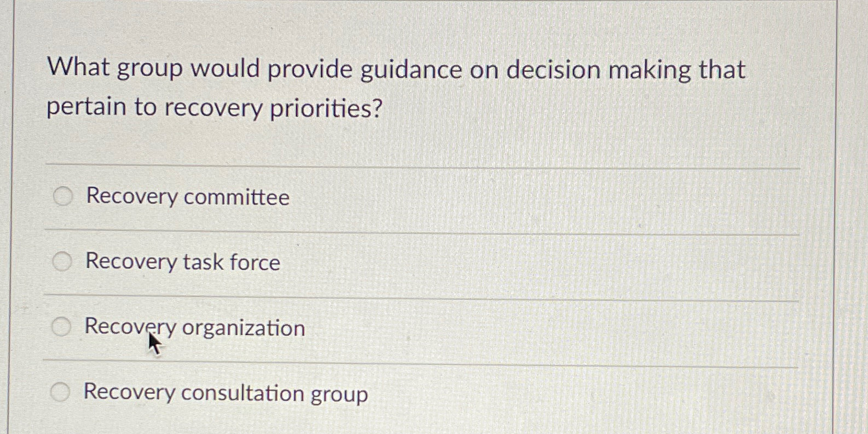Click the Recovery consultation group option text
The height and width of the screenshot is (434, 868).
coord(225,392)
